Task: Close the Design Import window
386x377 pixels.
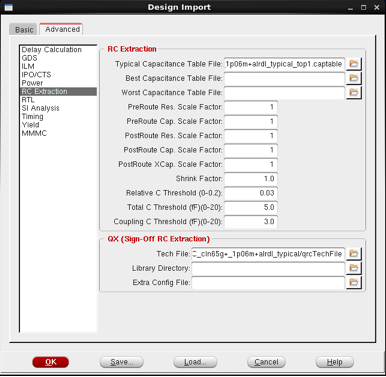Action: pos(377,7)
